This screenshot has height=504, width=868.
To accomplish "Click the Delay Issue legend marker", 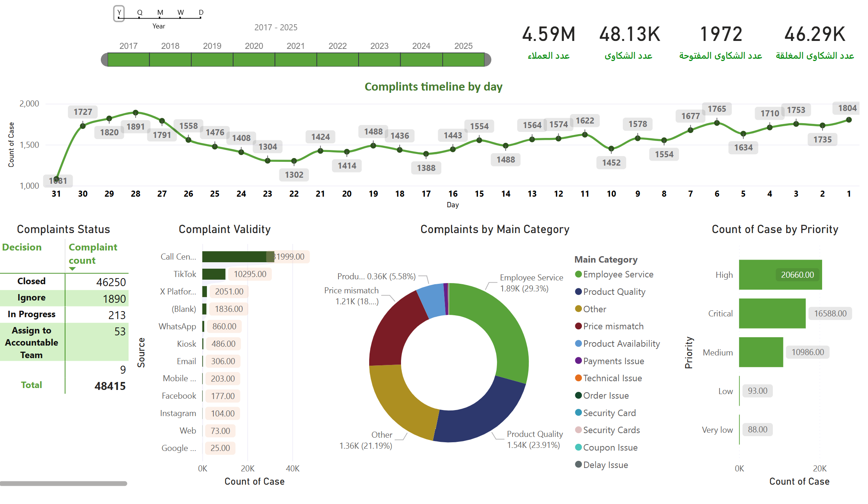I will [578, 464].
